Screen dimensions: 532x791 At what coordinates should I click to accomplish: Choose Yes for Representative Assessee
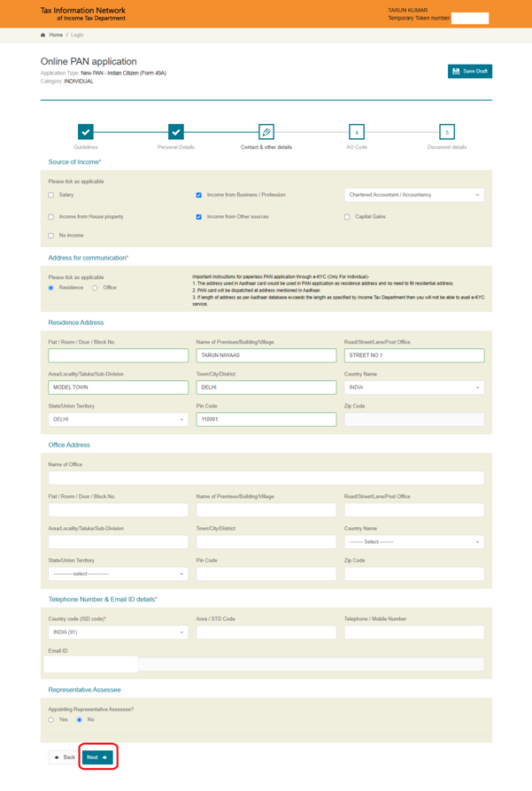click(x=51, y=720)
